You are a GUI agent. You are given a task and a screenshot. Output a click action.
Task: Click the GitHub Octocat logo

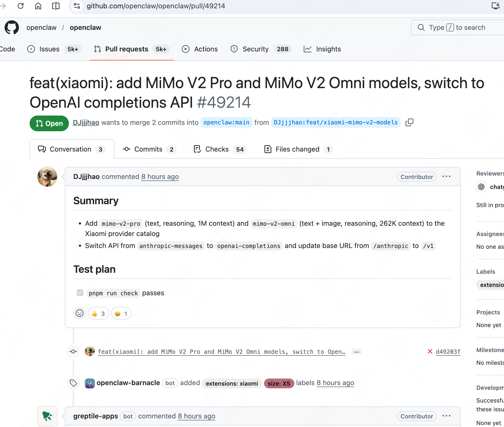coord(12,27)
